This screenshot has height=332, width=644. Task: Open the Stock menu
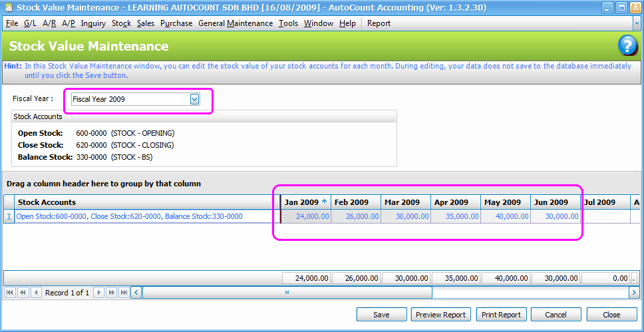[121, 23]
